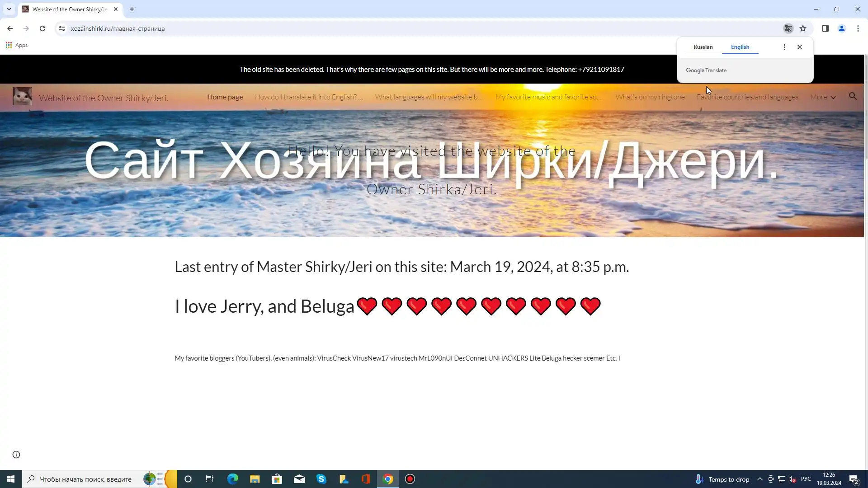This screenshot has height=488, width=868.
Task: View site information icon beside URL
Action: click(x=62, y=28)
